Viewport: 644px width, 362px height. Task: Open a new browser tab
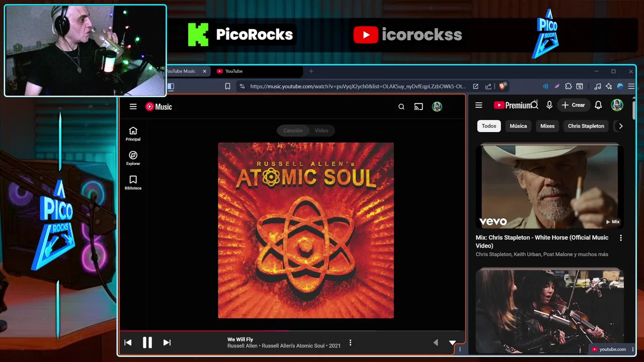(311, 71)
